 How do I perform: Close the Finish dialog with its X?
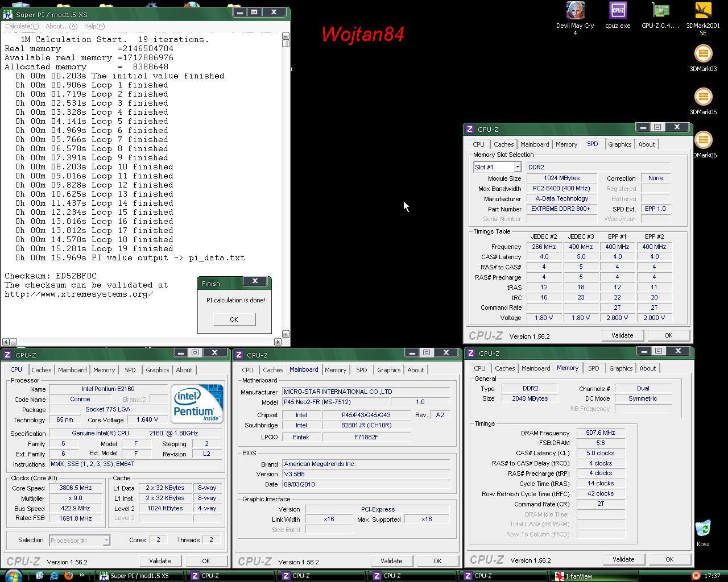point(255,281)
